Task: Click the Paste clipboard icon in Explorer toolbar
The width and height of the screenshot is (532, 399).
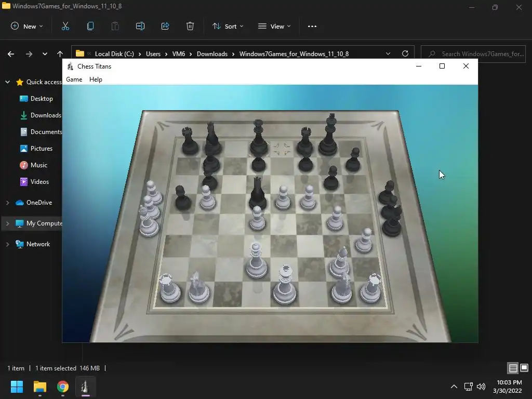Action: click(x=115, y=26)
